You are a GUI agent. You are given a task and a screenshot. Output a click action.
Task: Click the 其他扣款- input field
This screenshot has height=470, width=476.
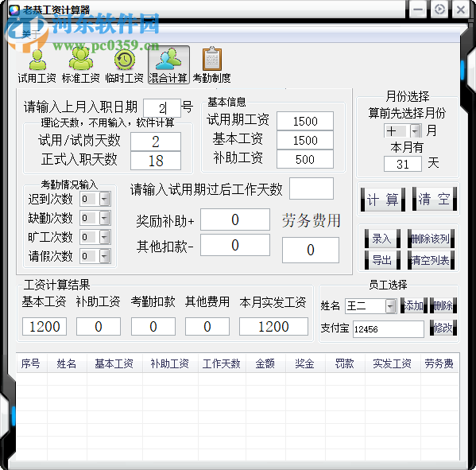point(235,245)
